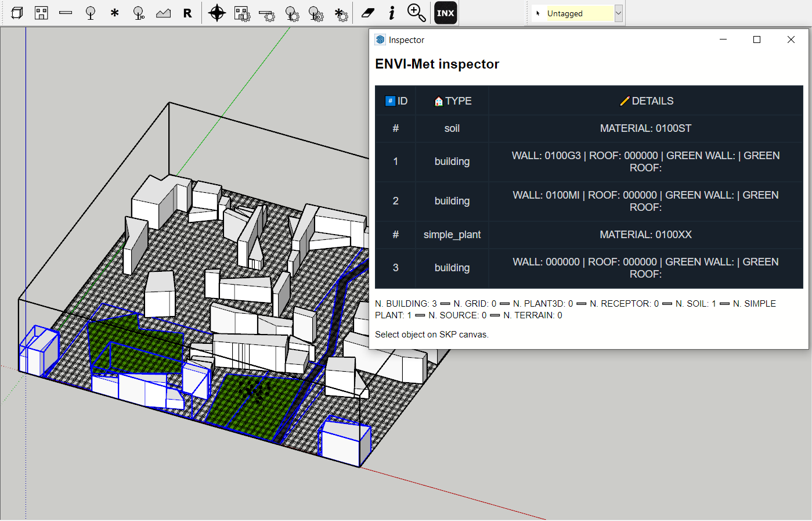Click the Inspector window app icon
The image size is (812, 521).
click(x=380, y=39)
